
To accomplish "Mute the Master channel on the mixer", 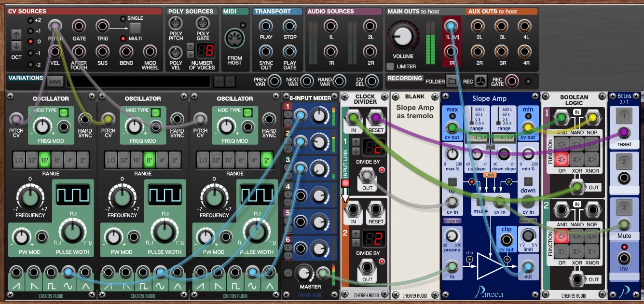I will tap(288, 274).
